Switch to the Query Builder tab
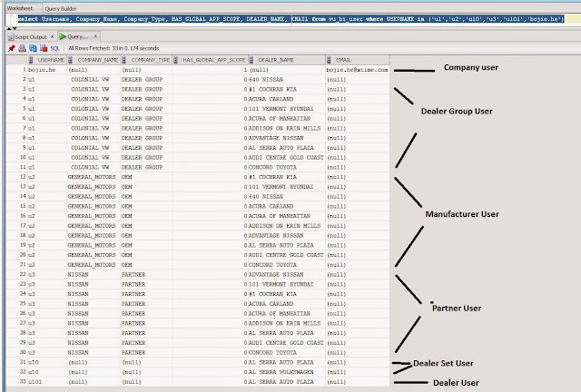 [x=61, y=8]
